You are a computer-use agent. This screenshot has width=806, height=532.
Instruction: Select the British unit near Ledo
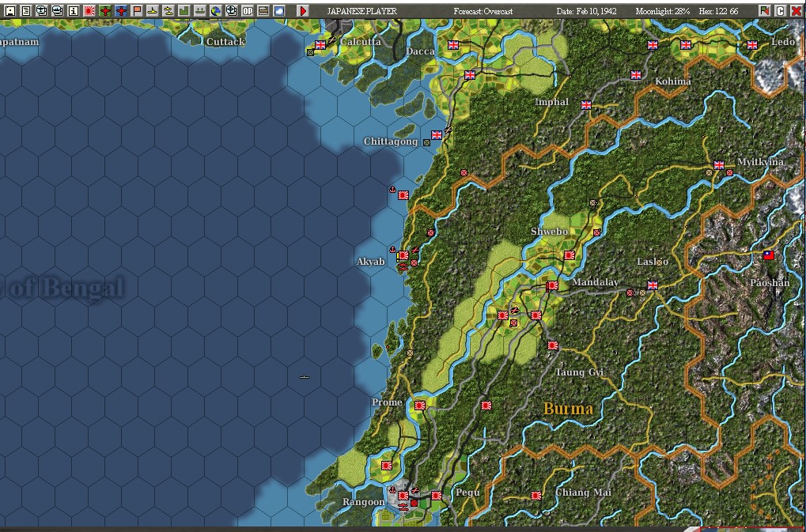pos(752,45)
